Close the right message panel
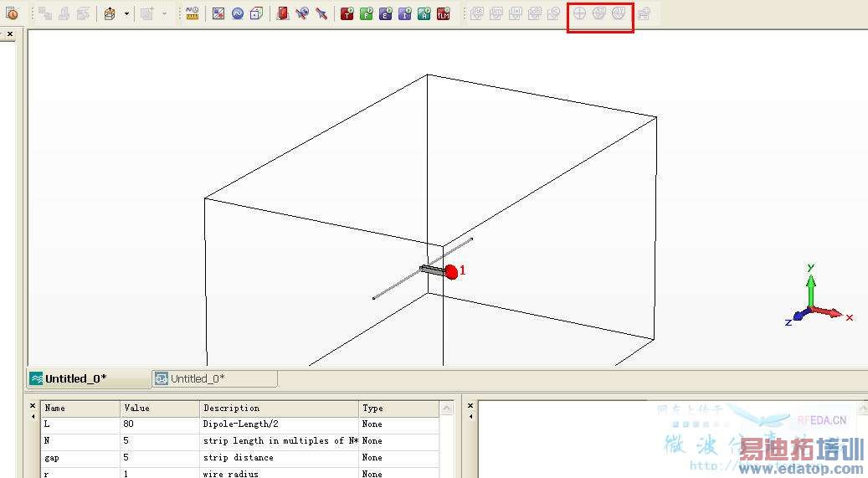This screenshot has height=478, width=868. (470, 406)
